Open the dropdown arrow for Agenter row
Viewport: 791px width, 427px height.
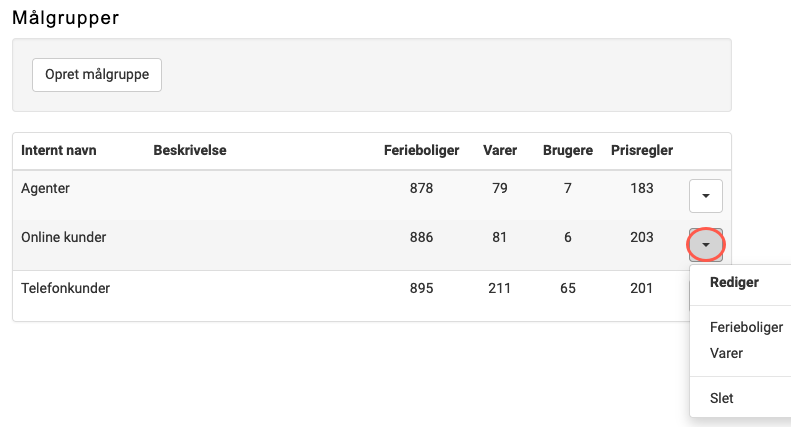point(706,196)
